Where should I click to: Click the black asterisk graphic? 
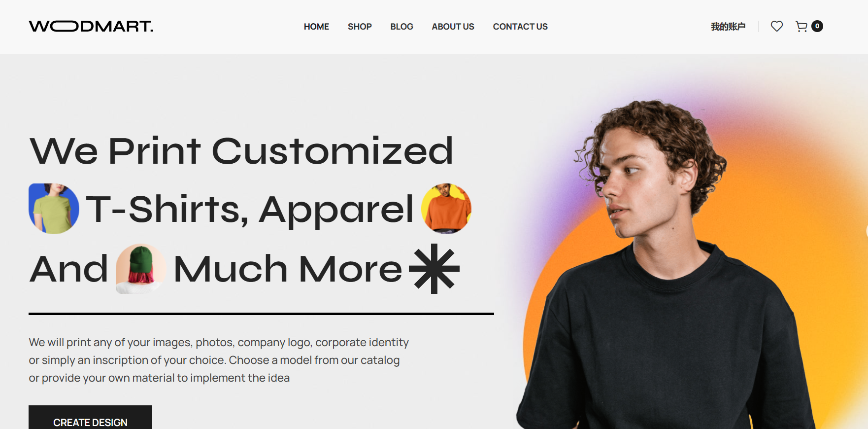[x=434, y=269]
